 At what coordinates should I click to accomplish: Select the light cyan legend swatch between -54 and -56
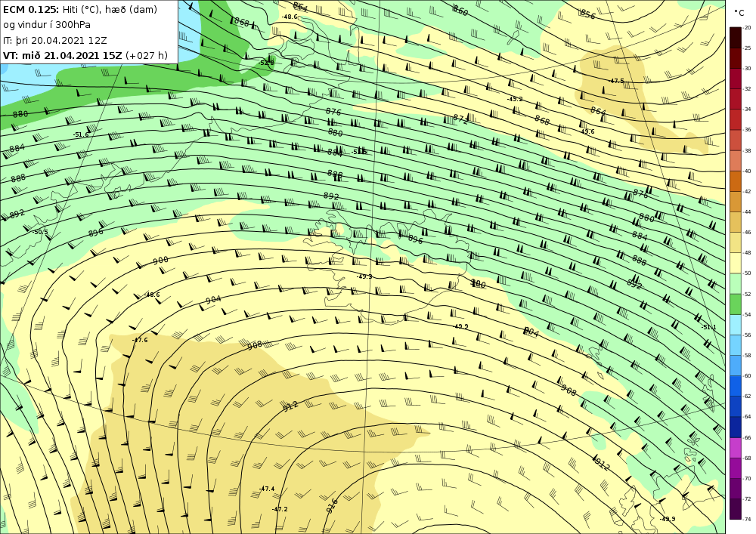(736, 325)
